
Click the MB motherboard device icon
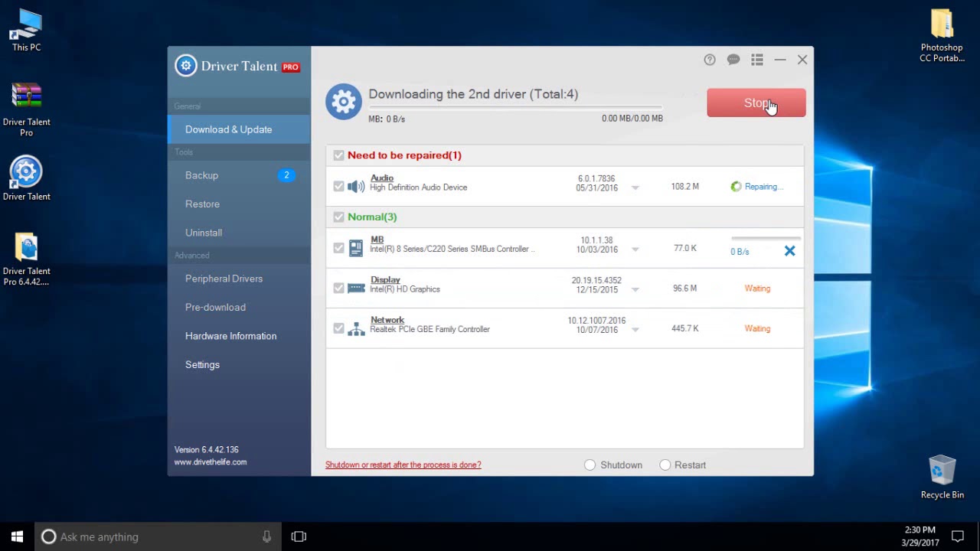[x=356, y=248]
